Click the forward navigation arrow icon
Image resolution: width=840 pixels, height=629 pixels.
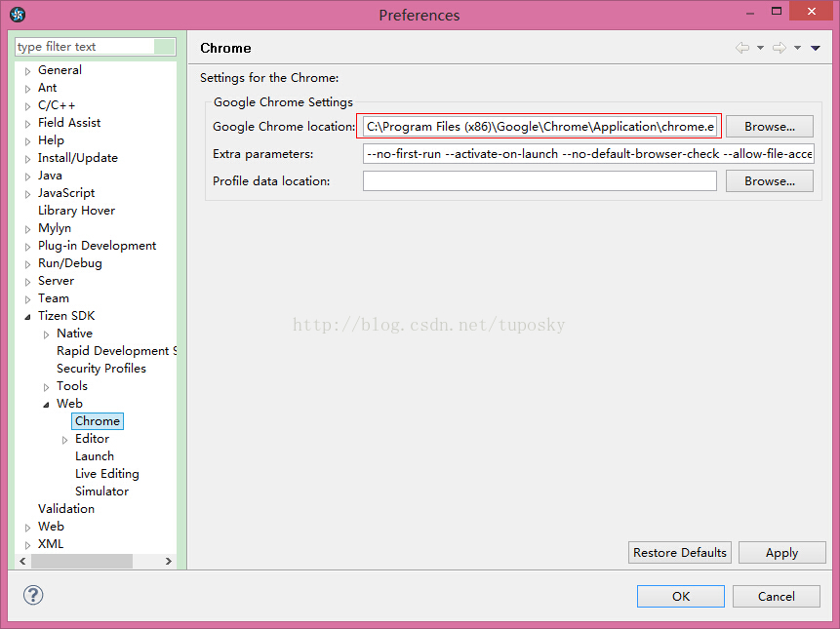pos(780,48)
